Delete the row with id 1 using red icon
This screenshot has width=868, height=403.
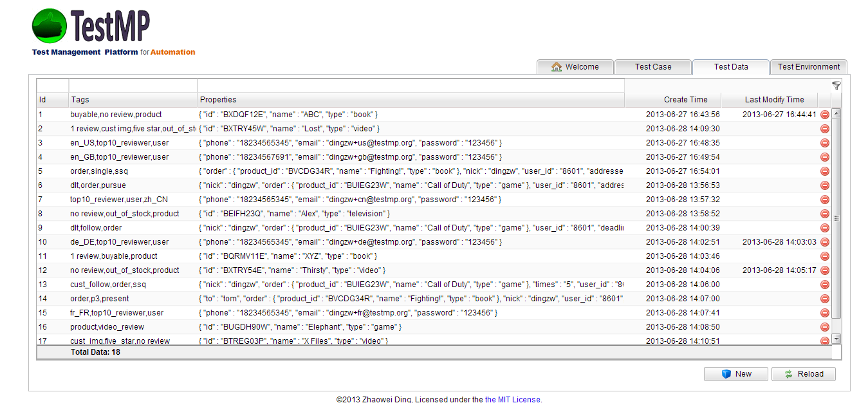pyautogui.click(x=824, y=114)
